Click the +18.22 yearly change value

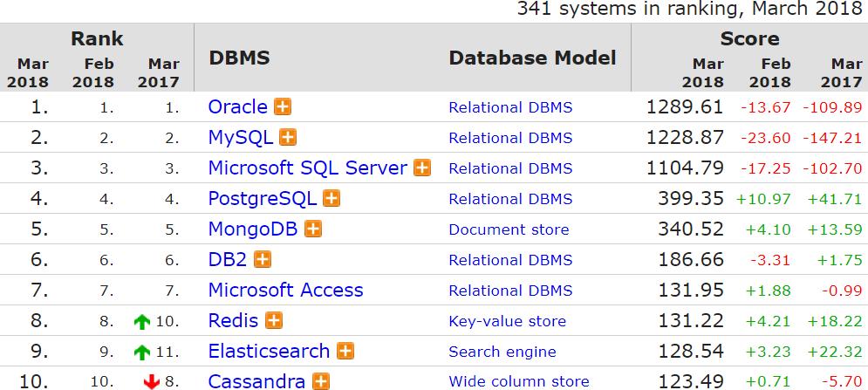835,321
